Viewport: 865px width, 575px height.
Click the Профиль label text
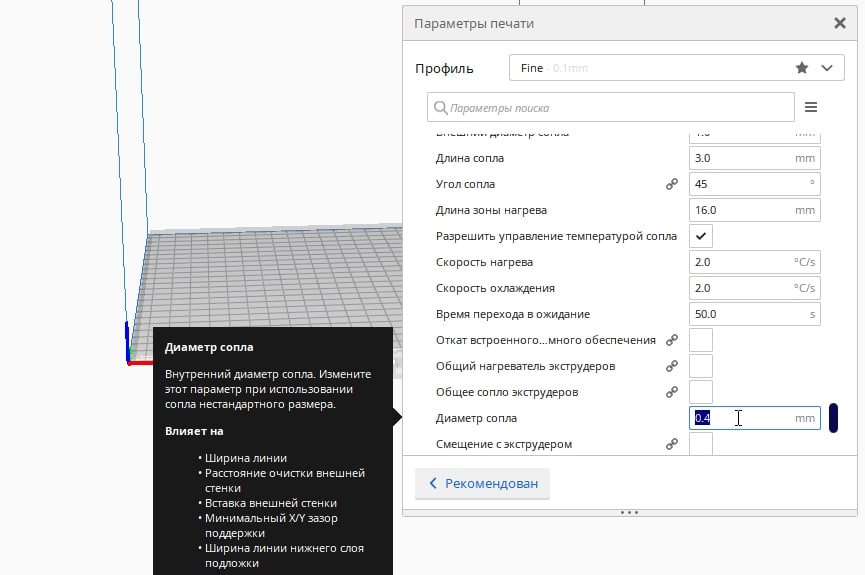tap(444, 68)
